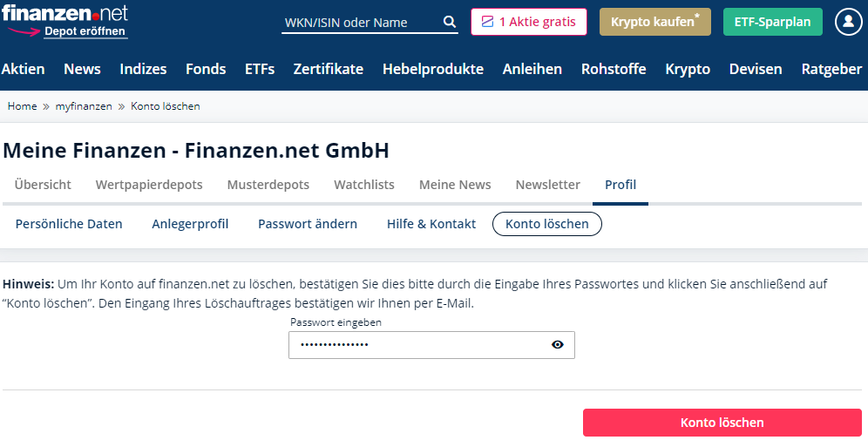The image size is (868, 447).
Task: Click the heading Meine Finanzen - Finanzen.net GmbH
Action: 196,151
